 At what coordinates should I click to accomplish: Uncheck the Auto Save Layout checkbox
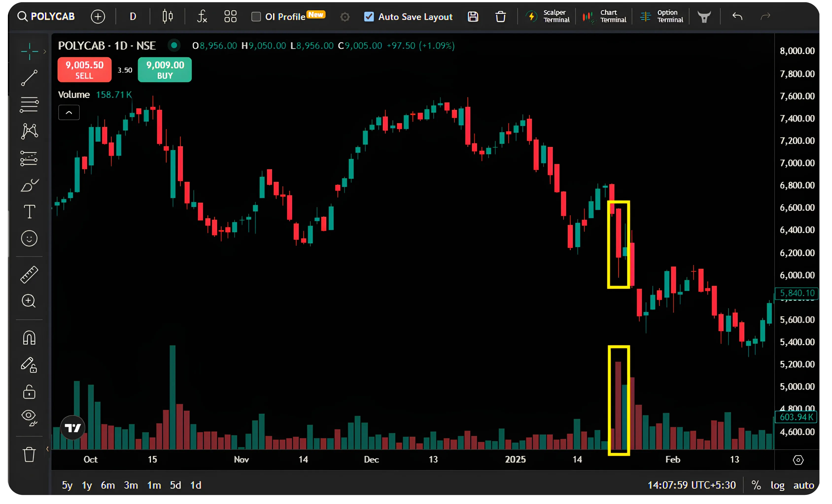369,16
